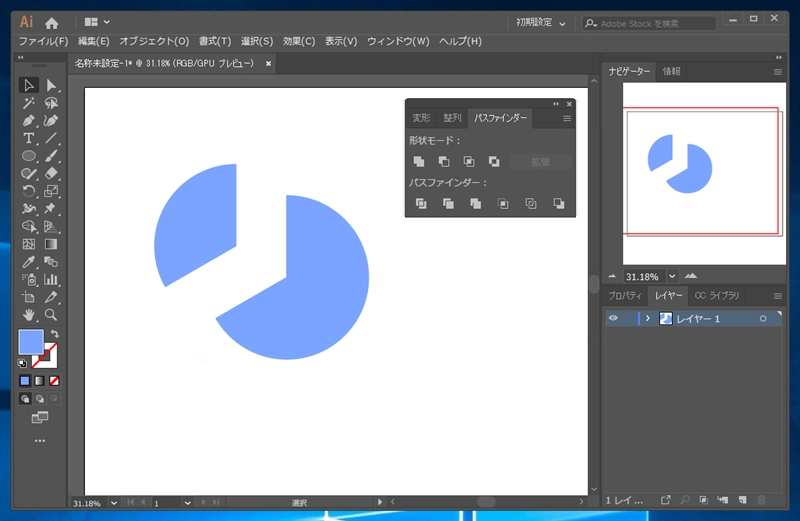Viewport: 800px width, 521px height.
Task: Choose the Symbol Sprayer tool
Action: [29, 280]
